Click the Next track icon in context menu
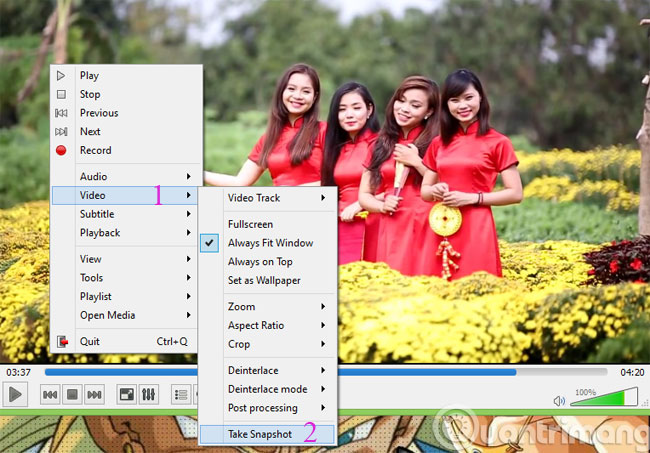The height and width of the screenshot is (453, 650). pyautogui.click(x=61, y=131)
